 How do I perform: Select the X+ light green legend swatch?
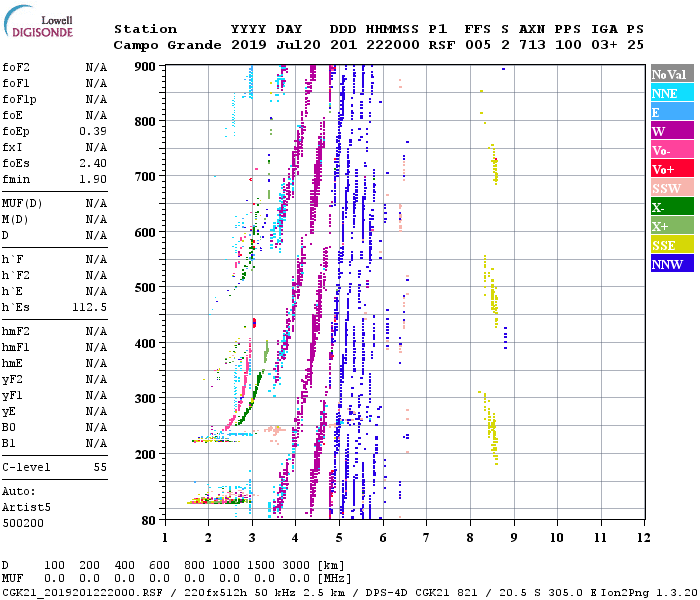672,226
